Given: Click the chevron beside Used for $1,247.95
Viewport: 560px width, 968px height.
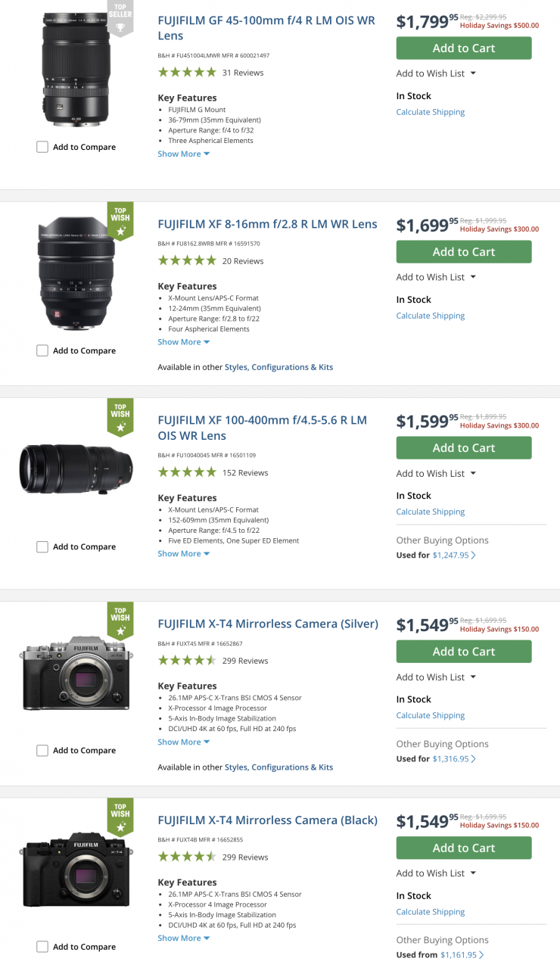Looking at the screenshot, I should [474, 556].
